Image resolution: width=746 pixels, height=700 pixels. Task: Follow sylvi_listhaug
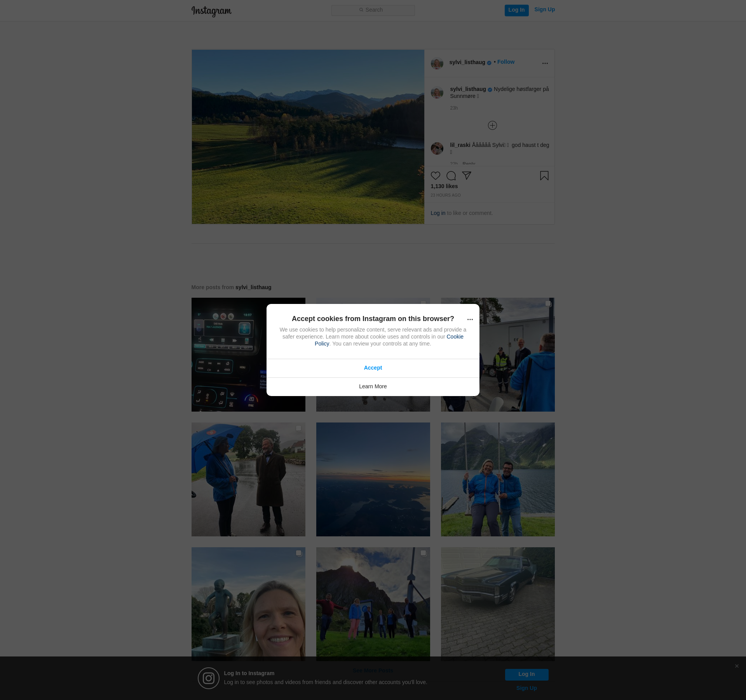coord(505,62)
